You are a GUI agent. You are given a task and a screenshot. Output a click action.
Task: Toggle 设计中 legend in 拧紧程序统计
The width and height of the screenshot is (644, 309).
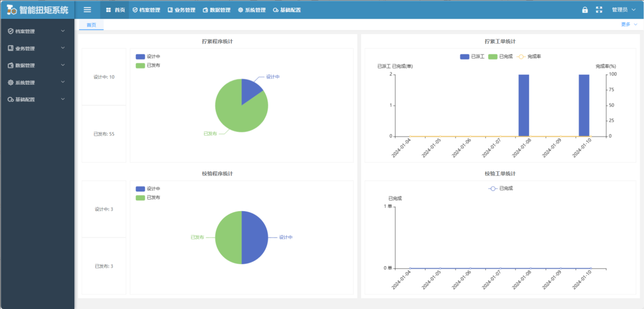tap(148, 57)
